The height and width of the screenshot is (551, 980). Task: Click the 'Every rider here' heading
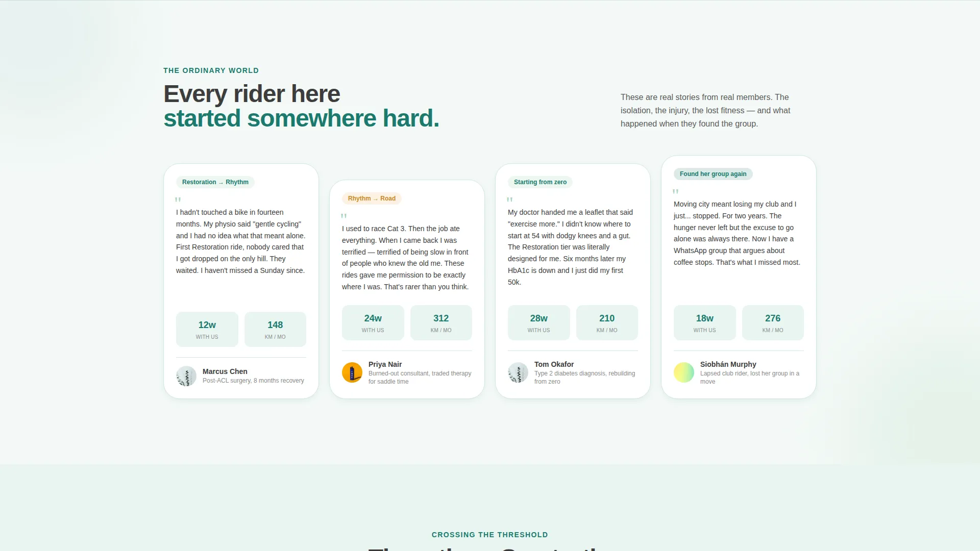(252, 94)
